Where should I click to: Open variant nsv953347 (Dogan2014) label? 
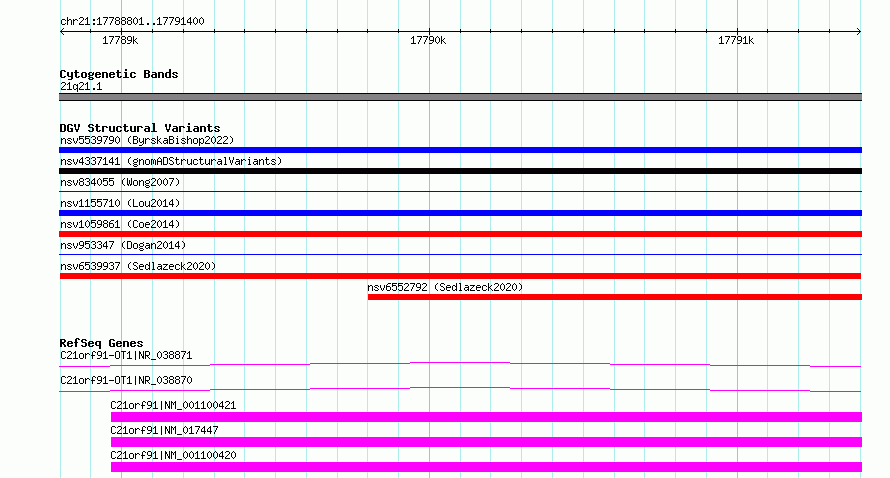pos(123,245)
